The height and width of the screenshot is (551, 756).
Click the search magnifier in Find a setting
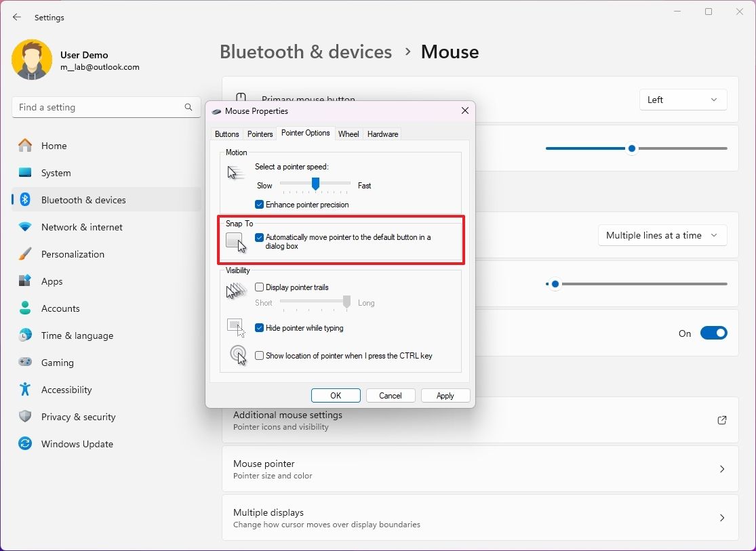(188, 107)
